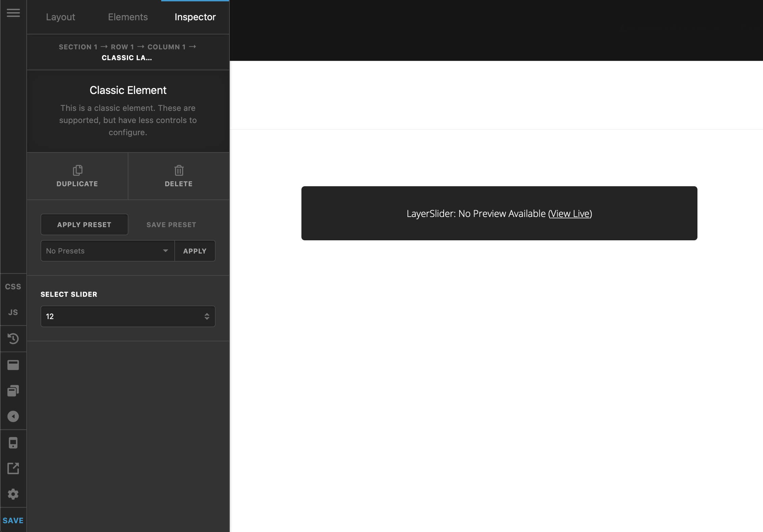Click the back arrow circle icon
The height and width of the screenshot is (532, 763).
coord(13,416)
